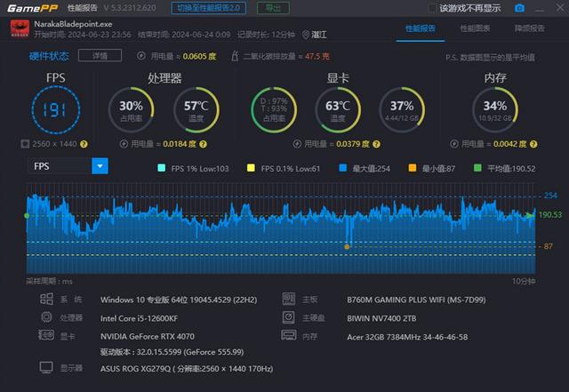Click the system 系统 Windows icon
The height and width of the screenshot is (392, 569).
point(46,299)
